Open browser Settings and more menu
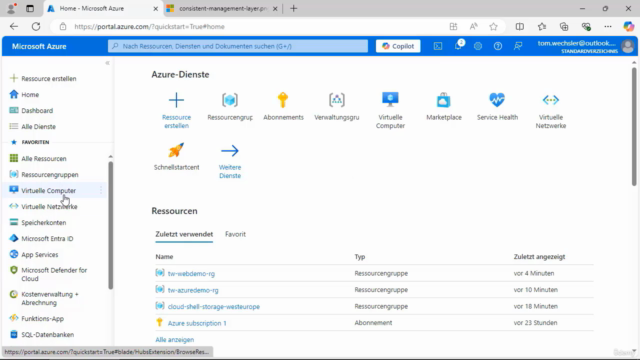Screen dimensions: 640x360 (608, 27)
